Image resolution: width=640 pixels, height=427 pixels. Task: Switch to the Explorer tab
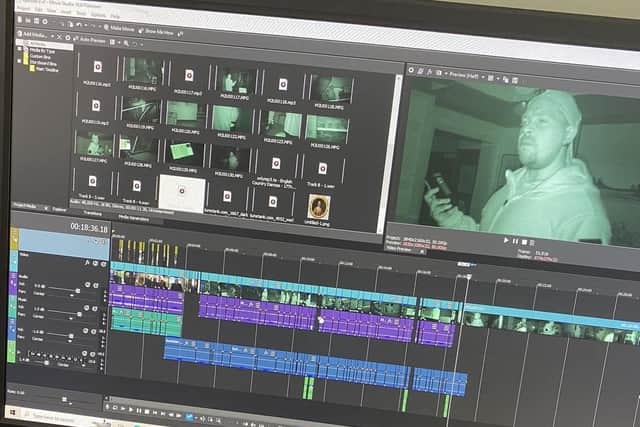pyautogui.click(x=59, y=209)
